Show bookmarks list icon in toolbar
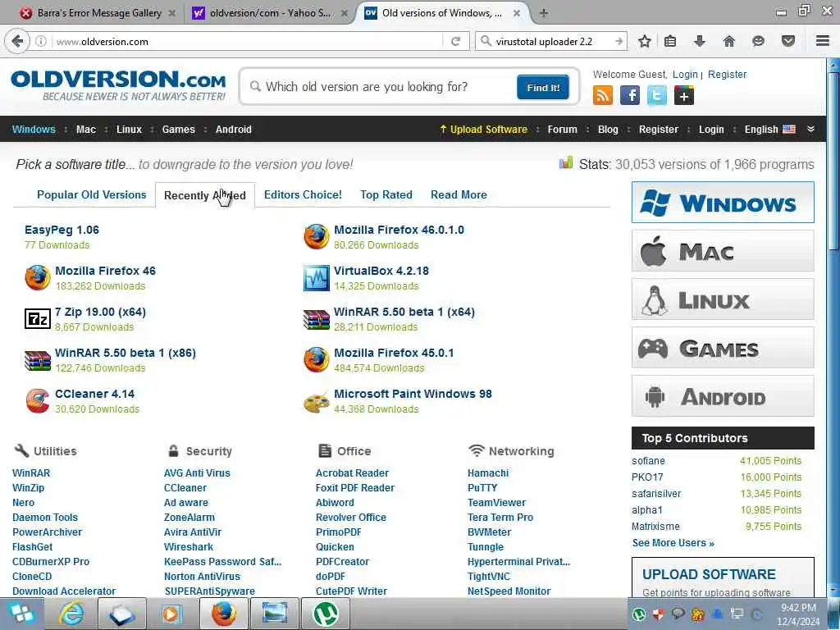 670,41
